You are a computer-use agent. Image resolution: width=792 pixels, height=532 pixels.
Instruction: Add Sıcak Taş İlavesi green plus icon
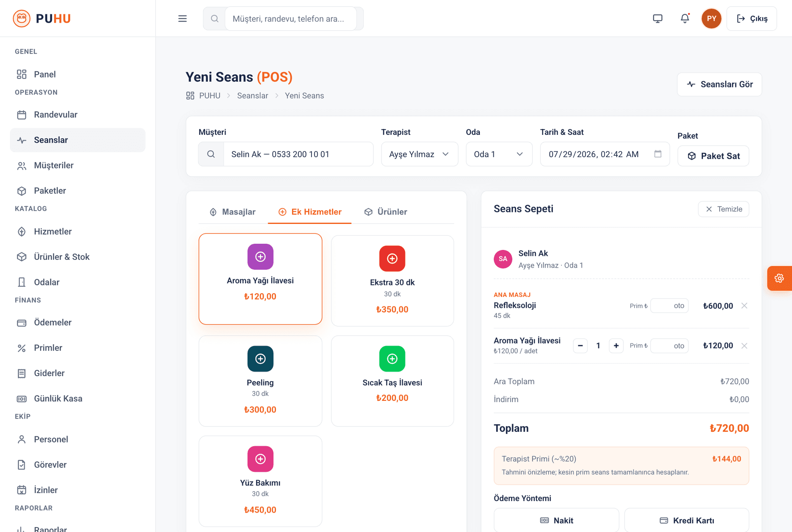(392, 359)
